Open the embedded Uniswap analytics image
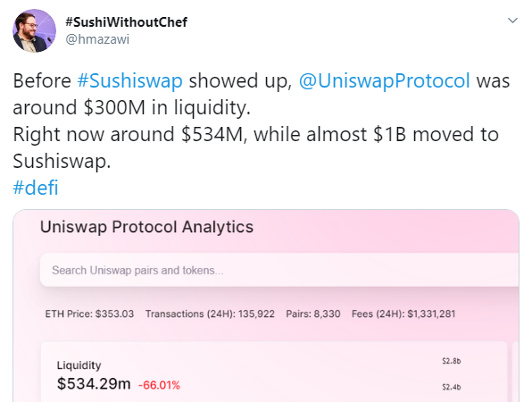This screenshot has height=402, width=532. click(x=266, y=306)
